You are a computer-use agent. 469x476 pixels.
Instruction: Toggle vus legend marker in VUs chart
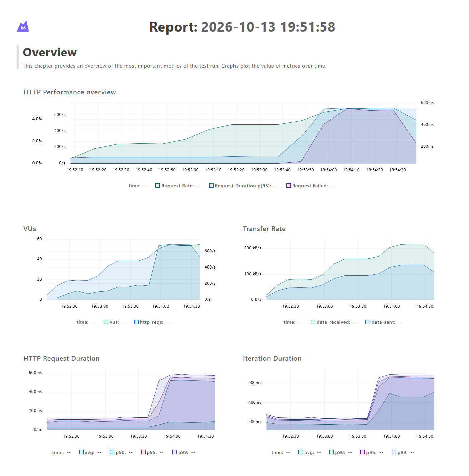pyautogui.click(x=106, y=322)
